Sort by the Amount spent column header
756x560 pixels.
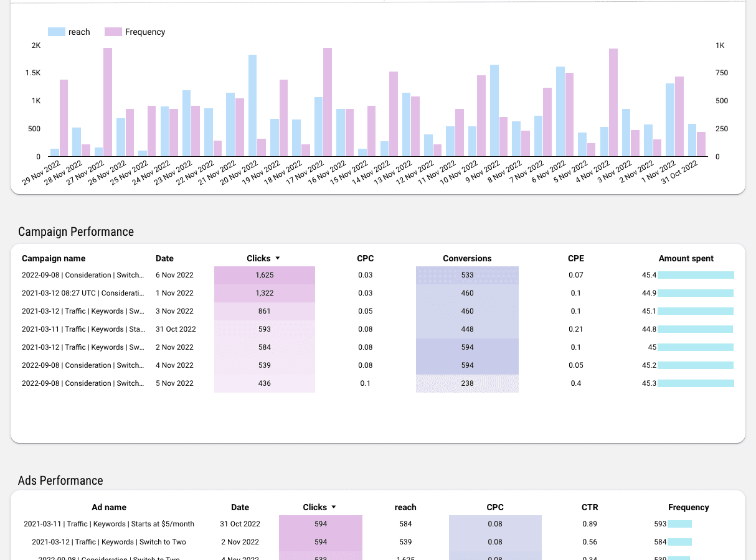[x=686, y=258]
